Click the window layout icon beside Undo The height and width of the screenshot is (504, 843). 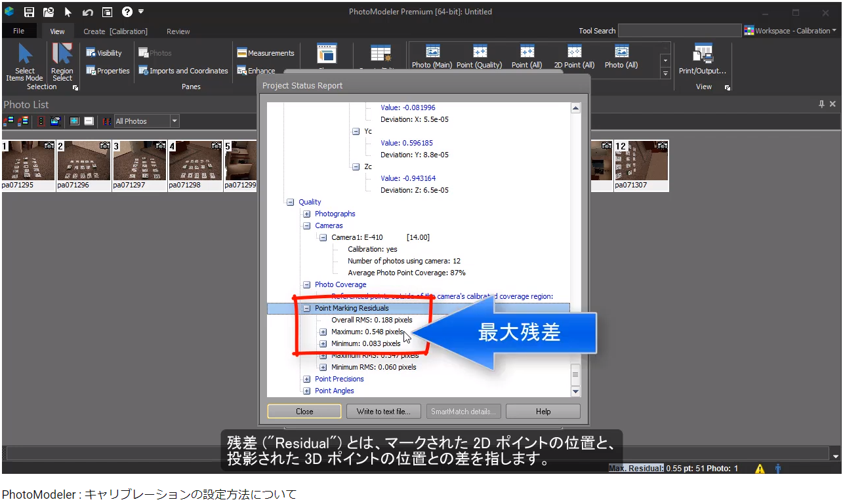(108, 12)
